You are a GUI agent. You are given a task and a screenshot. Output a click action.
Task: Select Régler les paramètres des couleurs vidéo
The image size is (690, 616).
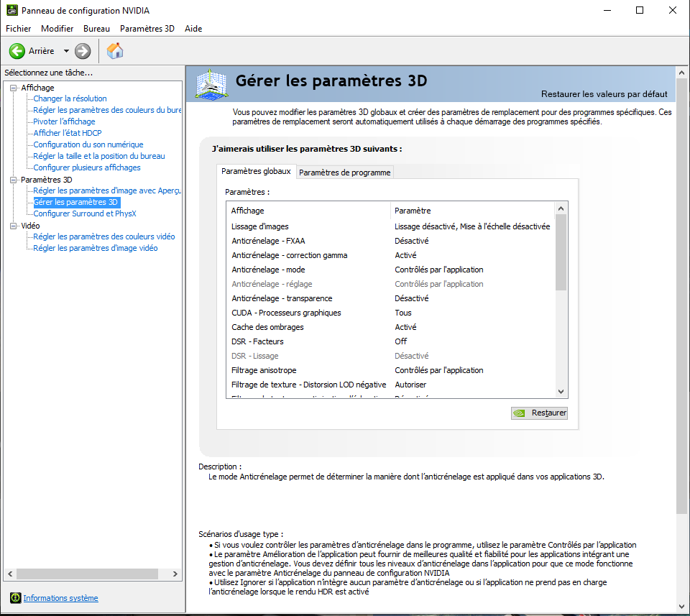(x=103, y=236)
